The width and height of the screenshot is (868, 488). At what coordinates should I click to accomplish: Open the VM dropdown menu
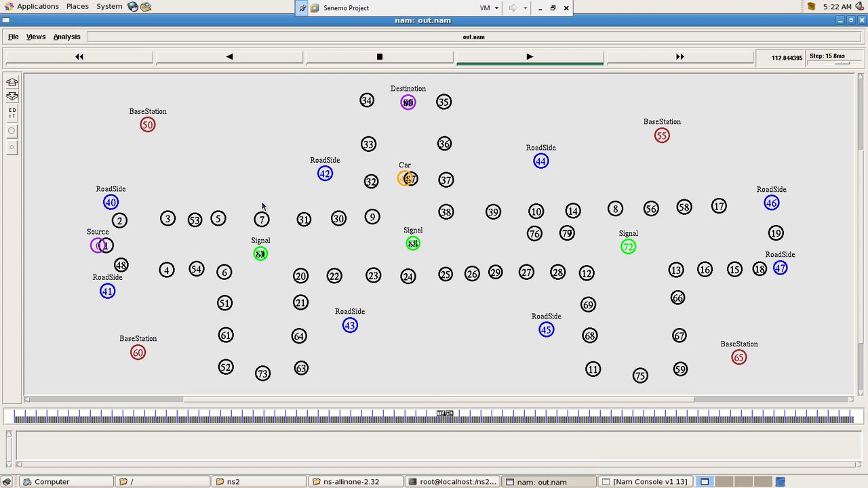click(x=489, y=8)
